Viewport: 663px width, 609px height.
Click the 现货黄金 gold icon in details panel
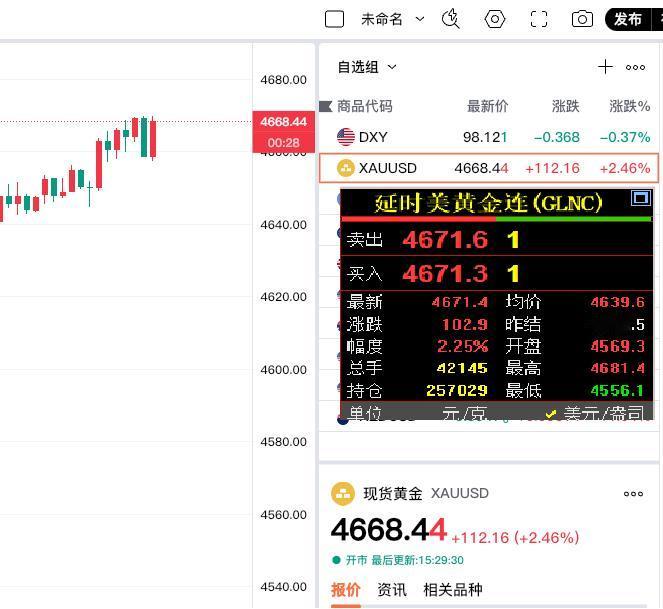[x=343, y=494]
